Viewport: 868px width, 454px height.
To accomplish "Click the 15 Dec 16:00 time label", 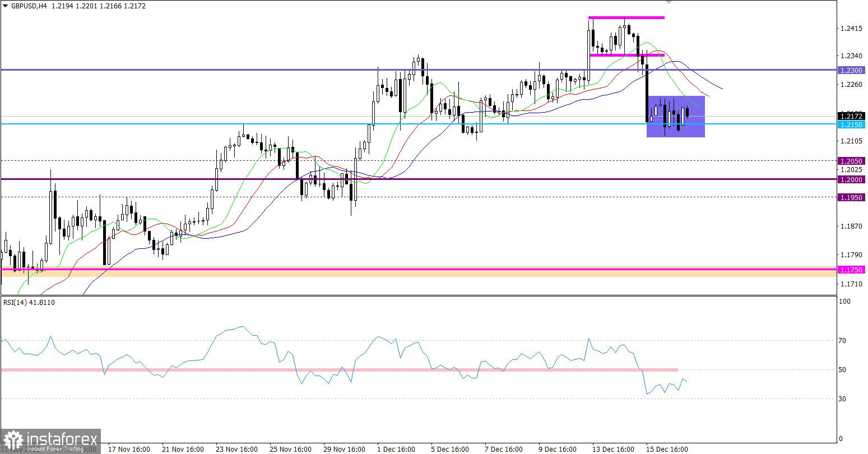I will (x=667, y=450).
